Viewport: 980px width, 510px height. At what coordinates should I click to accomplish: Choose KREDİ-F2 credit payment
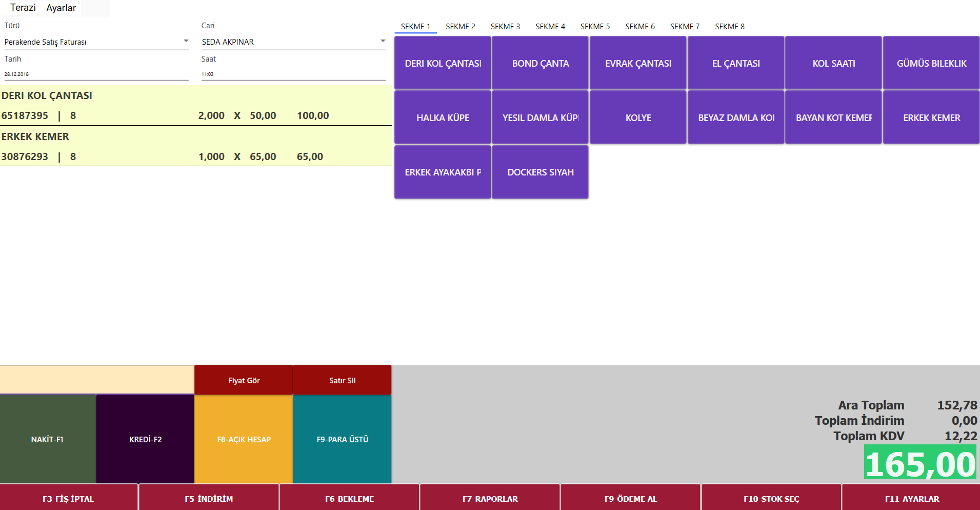point(145,439)
